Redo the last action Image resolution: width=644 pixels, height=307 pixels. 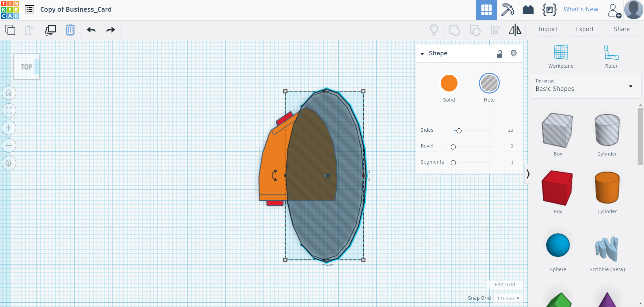tap(111, 30)
